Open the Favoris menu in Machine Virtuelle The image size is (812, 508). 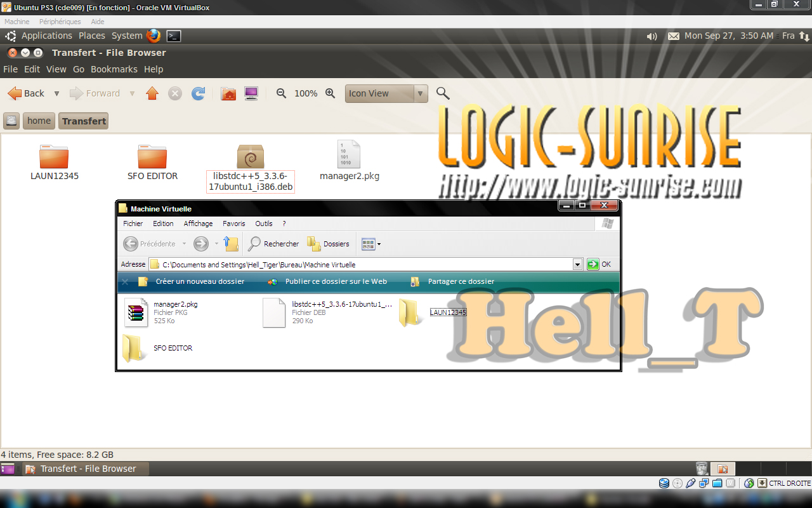[233, 224]
